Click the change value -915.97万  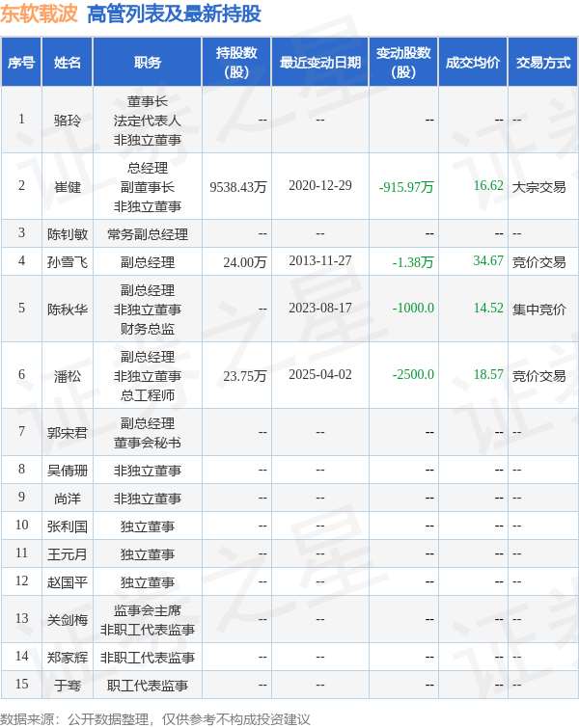pyautogui.click(x=406, y=187)
